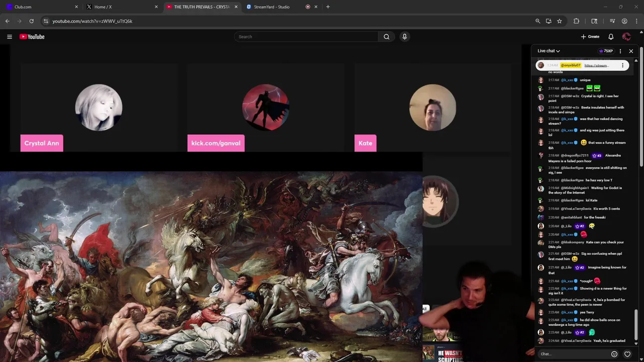This screenshot has width=644, height=362.
Task: Click the Create button
Action: pyautogui.click(x=590, y=37)
